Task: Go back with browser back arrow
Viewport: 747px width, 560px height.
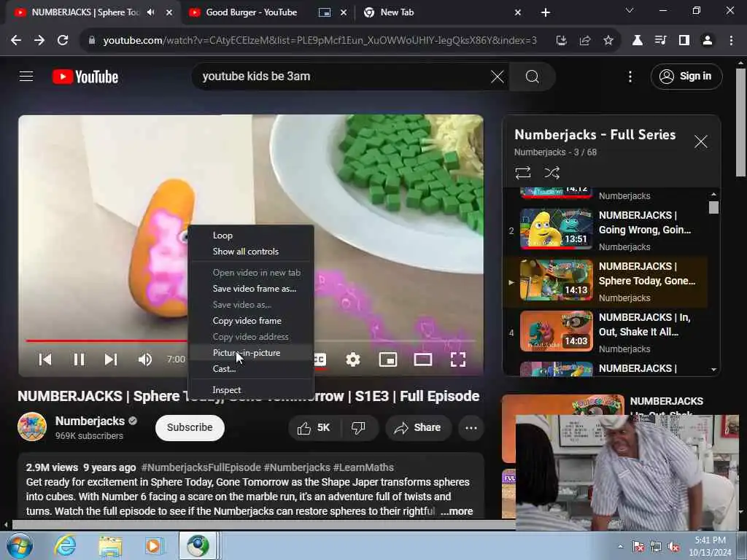Action: pos(16,41)
